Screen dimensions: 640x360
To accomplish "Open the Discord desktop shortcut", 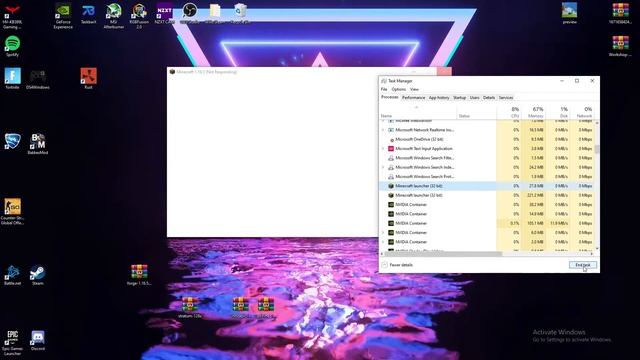I will [x=38, y=340].
